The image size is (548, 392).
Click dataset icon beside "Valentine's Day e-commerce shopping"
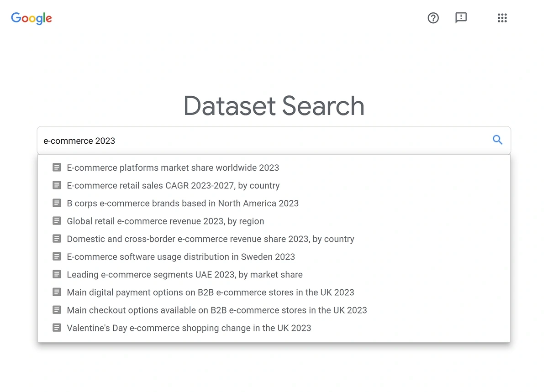(x=57, y=328)
